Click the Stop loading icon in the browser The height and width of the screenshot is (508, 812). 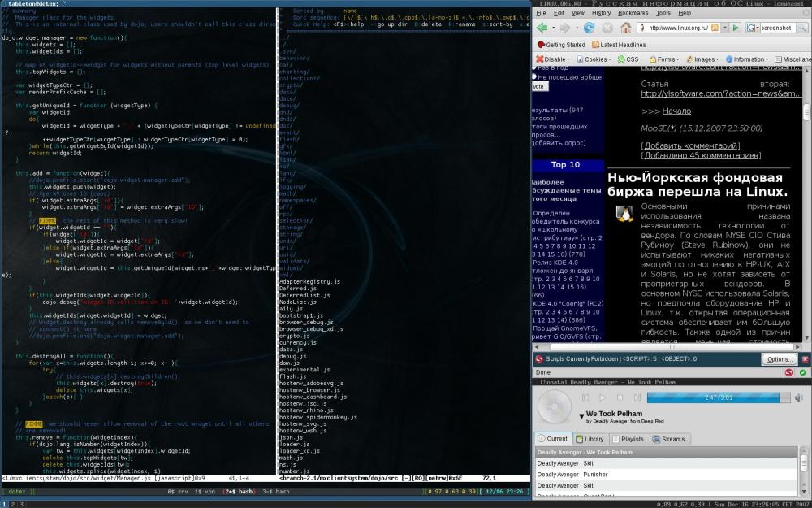click(607, 28)
